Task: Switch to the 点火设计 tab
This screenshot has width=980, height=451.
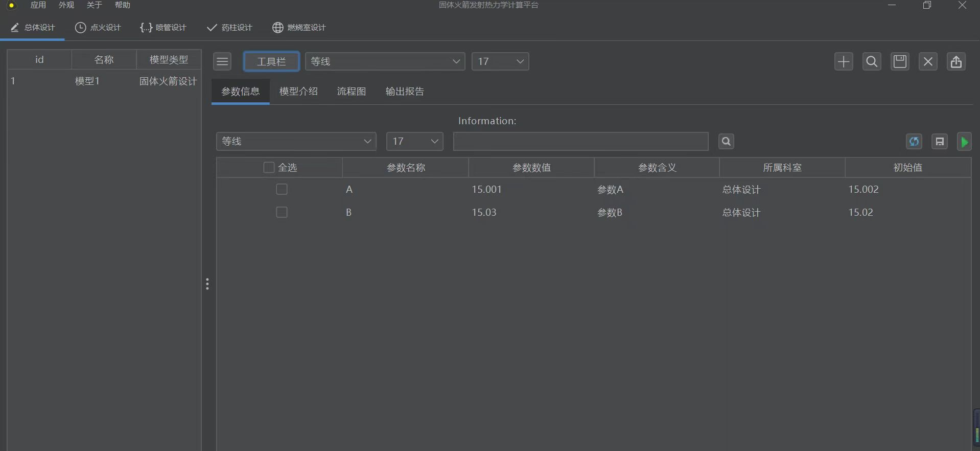Action: pos(98,28)
